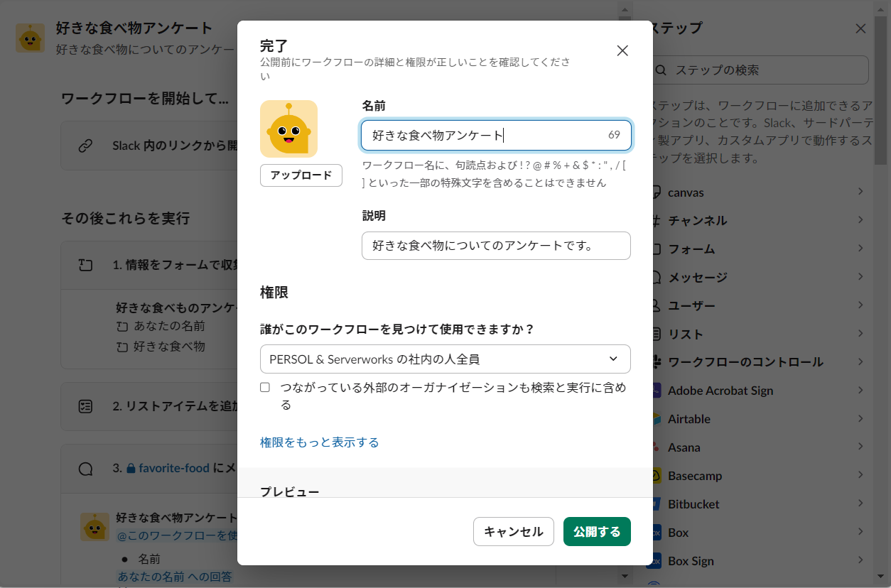The height and width of the screenshot is (588, 891).
Task: Click the Box Sign app icon
Action: [x=654, y=560]
